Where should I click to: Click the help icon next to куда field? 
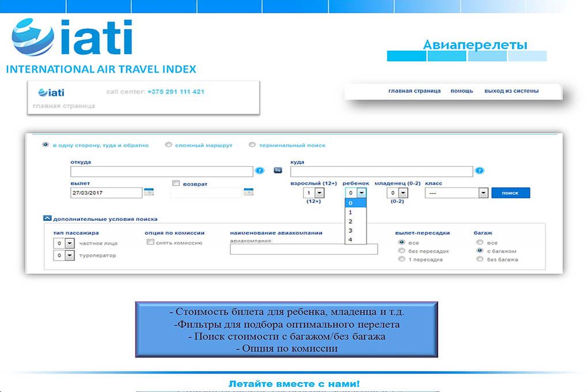479,171
